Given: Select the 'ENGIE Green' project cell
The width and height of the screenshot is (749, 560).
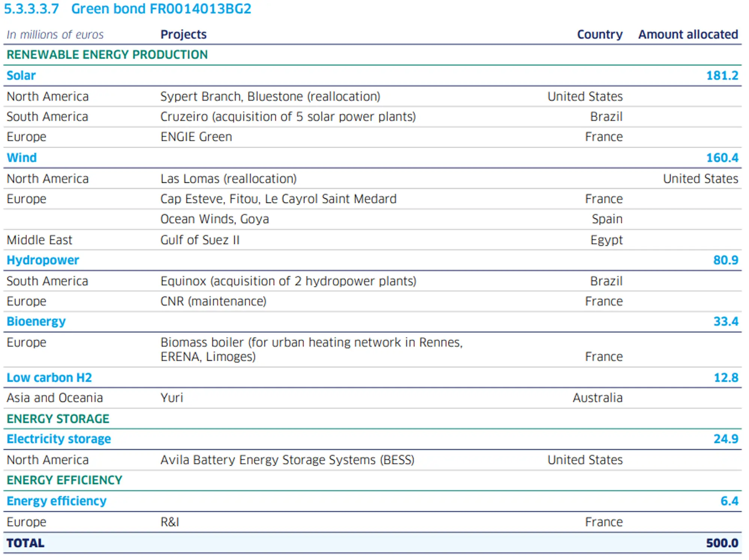Looking at the screenshot, I should click(x=196, y=137).
